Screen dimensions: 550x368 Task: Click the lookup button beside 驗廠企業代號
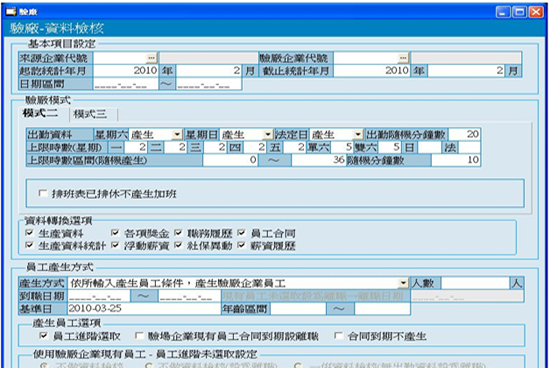[x=403, y=58]
